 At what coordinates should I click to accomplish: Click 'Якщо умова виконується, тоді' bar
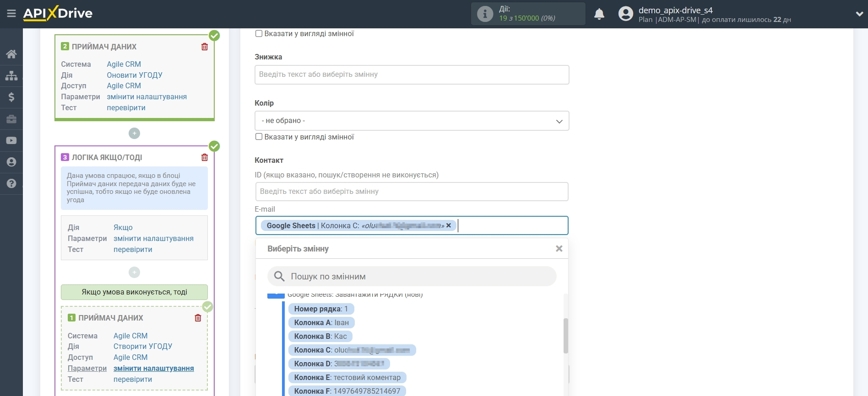(x=134, y=292)
